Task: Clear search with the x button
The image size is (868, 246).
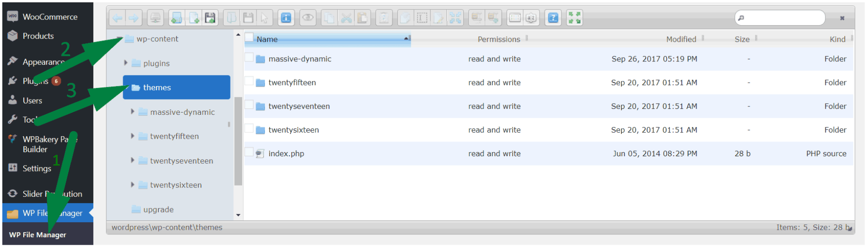Action: coord(842,18)
